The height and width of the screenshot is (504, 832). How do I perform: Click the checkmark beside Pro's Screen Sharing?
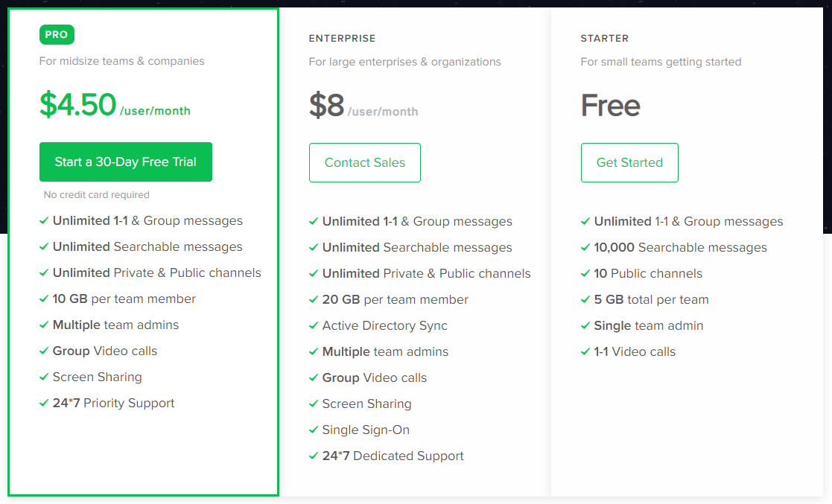click(x=44, y=377)
